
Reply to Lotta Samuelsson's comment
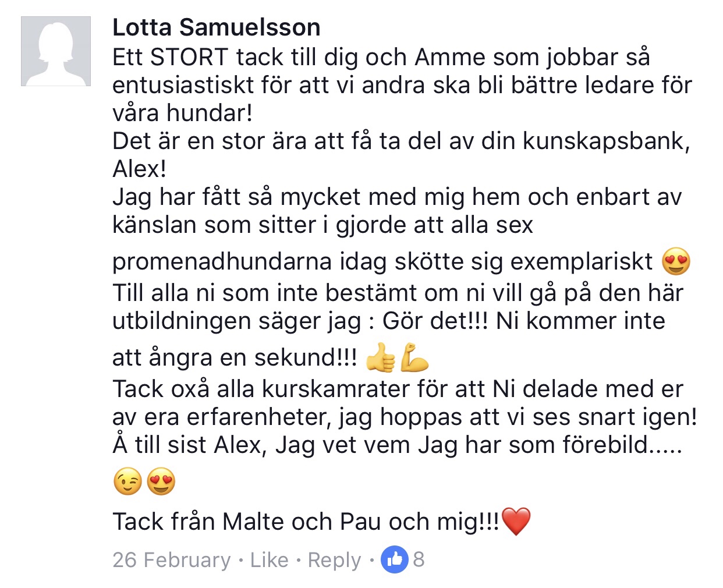point(334,560)
